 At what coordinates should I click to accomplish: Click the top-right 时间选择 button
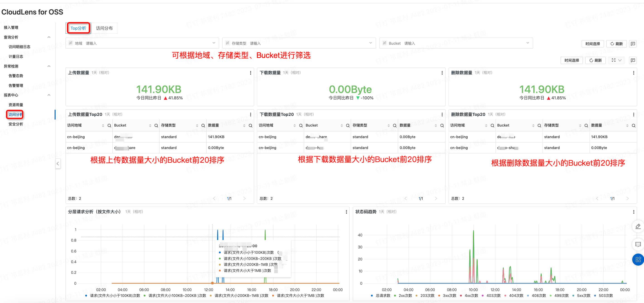tap(593, 44)
